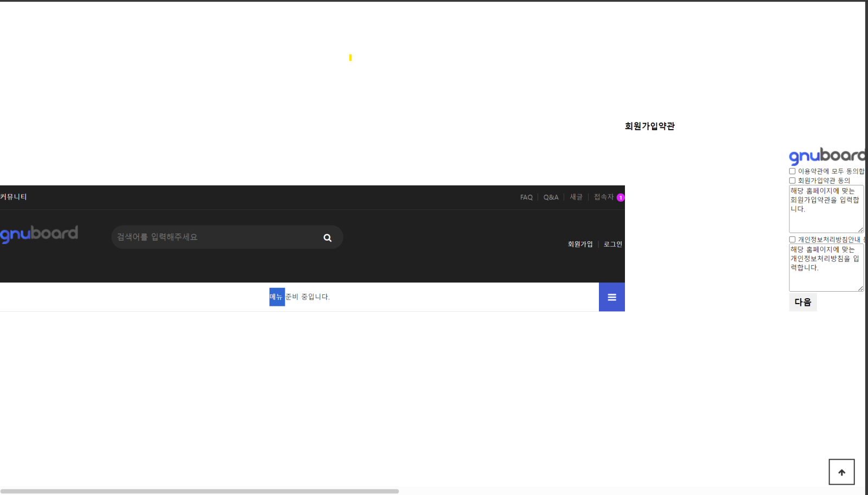This screenshot has height=495, width=868.
Task: Click the 회원가입 link in header
Action: tap(580, 245)
